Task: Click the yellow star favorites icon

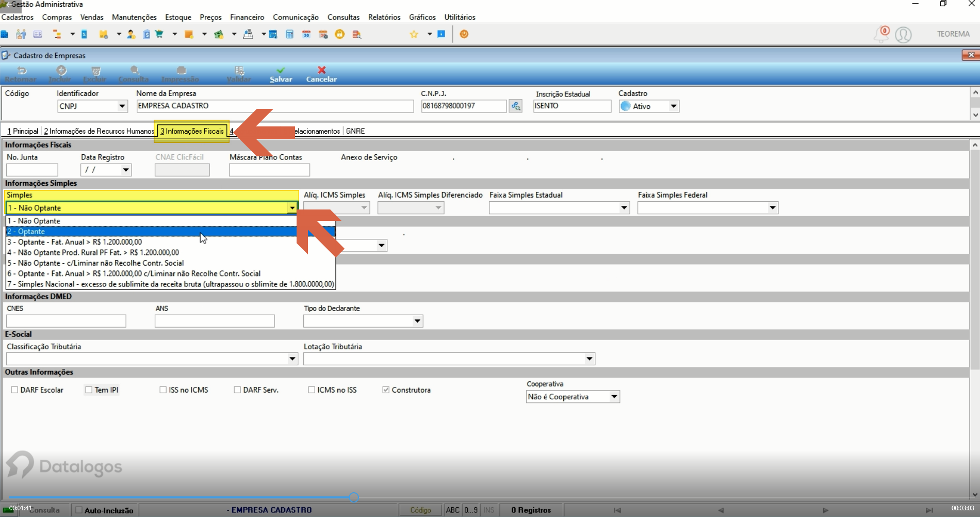Action: pyautogui.click(x=414, y=34)
